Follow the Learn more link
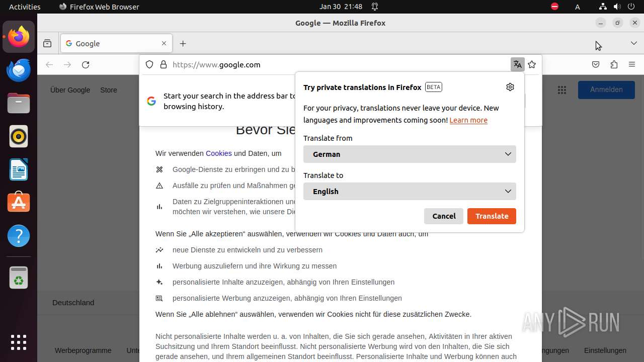644x362 pixels. pyautogui.click(x=468, y=120)
